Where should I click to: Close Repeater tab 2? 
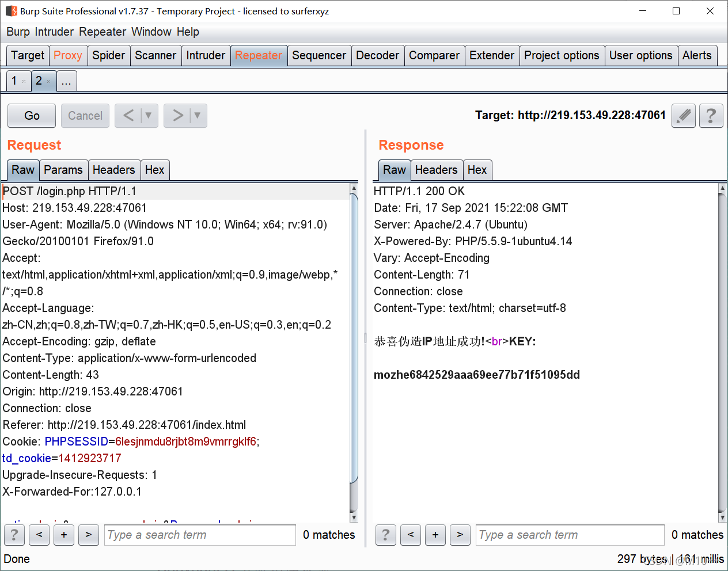point(48,82)
